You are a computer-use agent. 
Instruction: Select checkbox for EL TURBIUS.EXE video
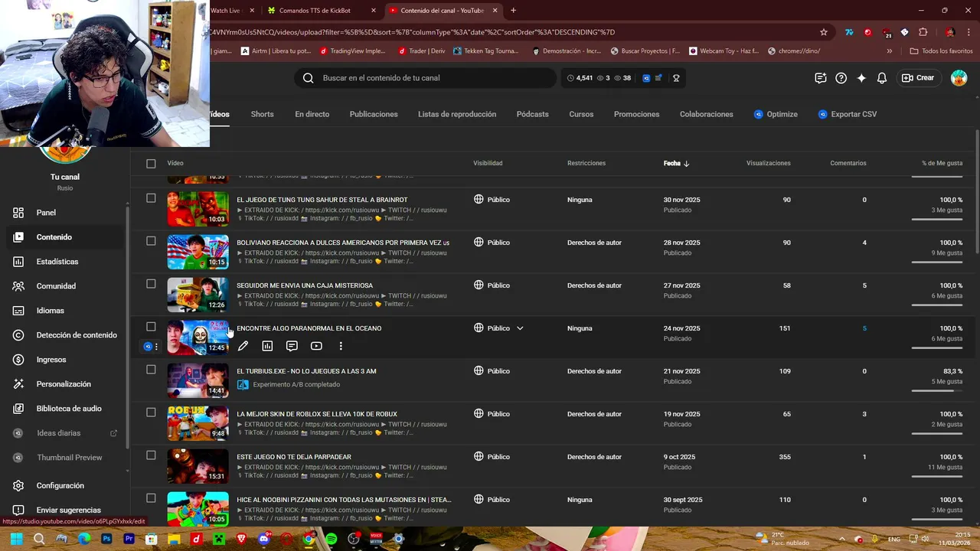(151, 370)
